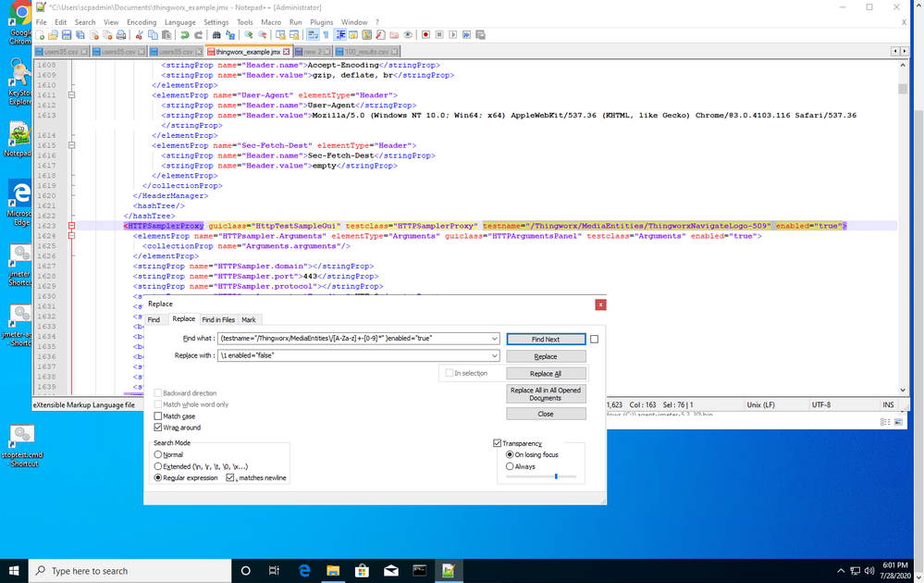The height and width of the screenshot is (583, 924).
Task: Toggle Show All Characters pilcrow icon
Action: point(326,35)
